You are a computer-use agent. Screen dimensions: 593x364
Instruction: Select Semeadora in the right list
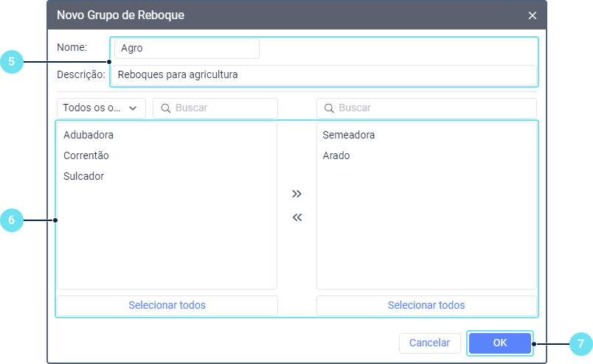[x=349, y=135]
